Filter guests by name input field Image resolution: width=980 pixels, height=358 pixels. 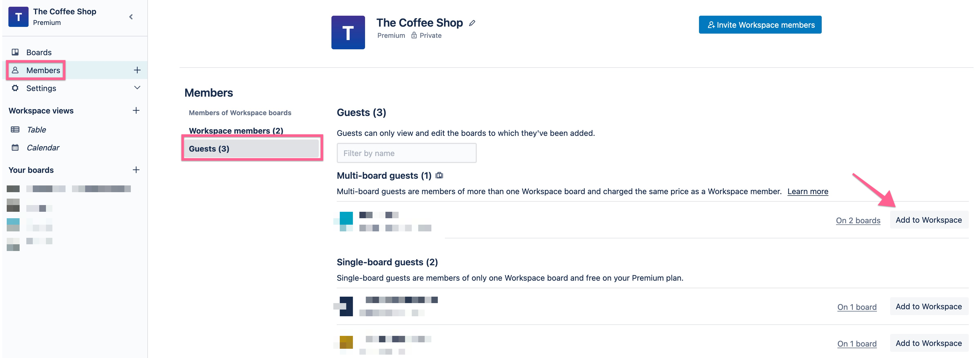[x=407, y=153]
